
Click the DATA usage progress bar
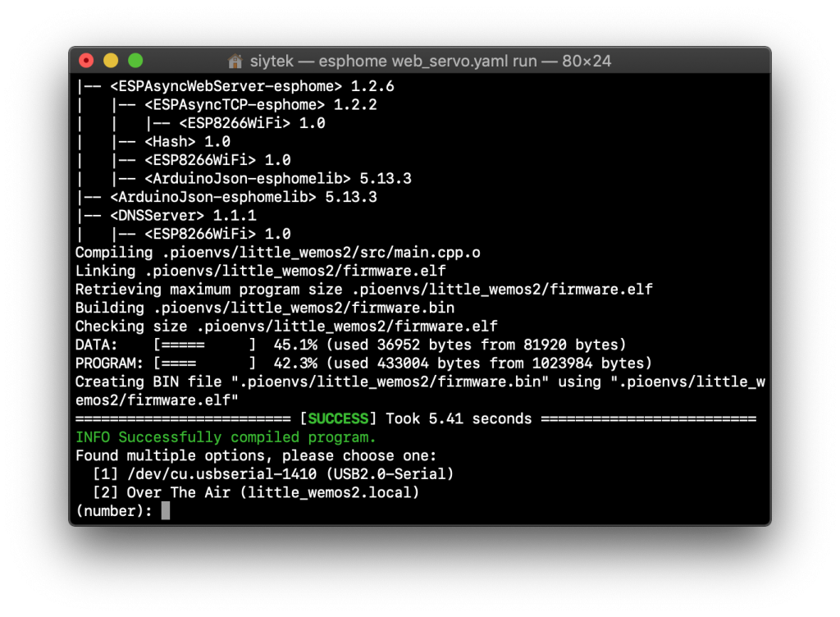[204, 345]
